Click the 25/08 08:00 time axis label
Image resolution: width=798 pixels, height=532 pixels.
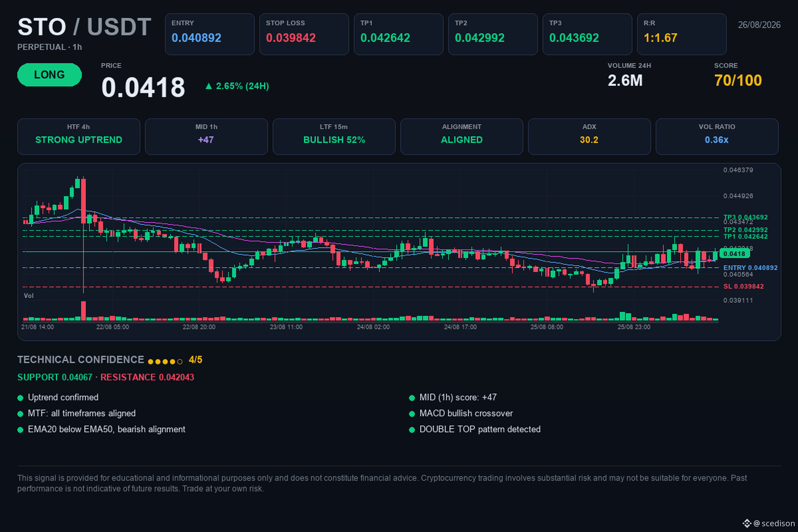[x=547, y=327]
